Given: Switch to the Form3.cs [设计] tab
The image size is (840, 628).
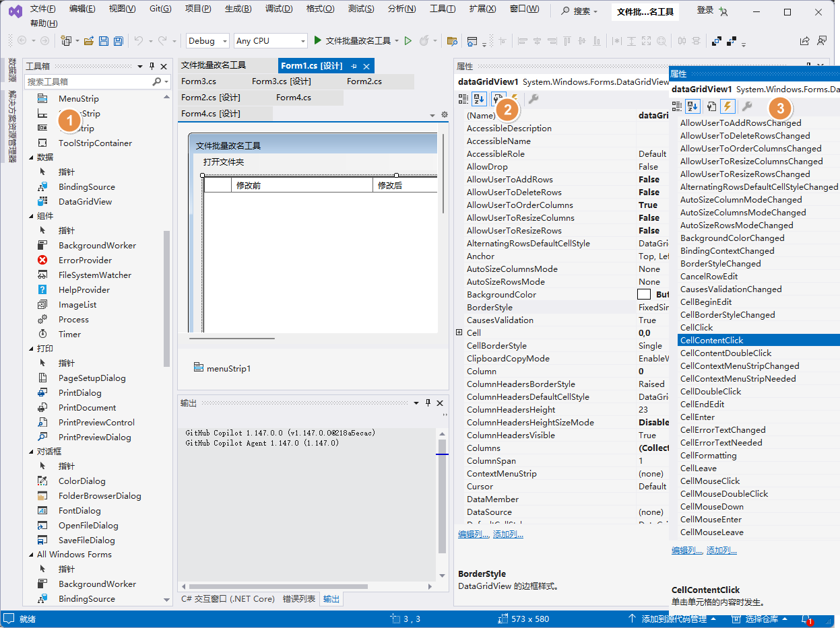Looking at the screenshot, I should pyautogui.click(x=282, y=81).
